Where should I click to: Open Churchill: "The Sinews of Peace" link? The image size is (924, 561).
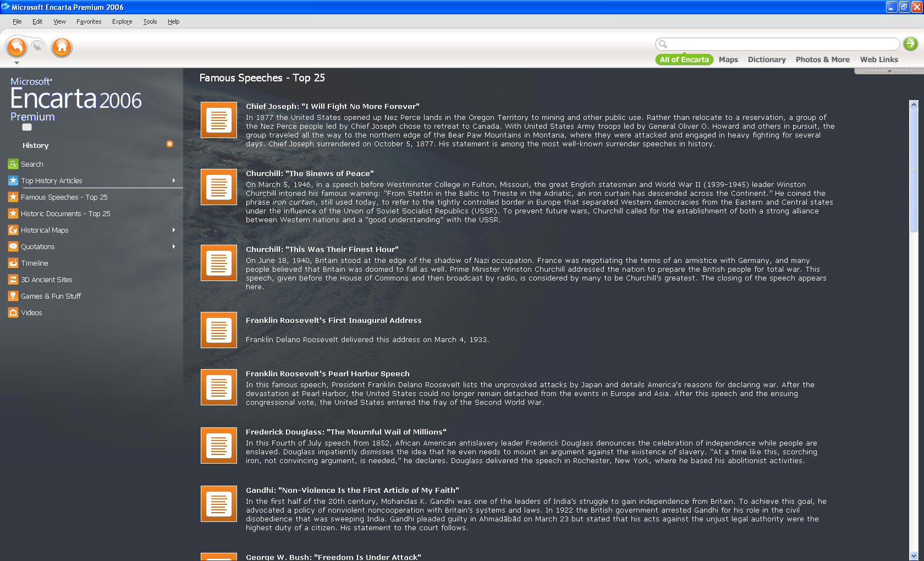tap(310, 173)
